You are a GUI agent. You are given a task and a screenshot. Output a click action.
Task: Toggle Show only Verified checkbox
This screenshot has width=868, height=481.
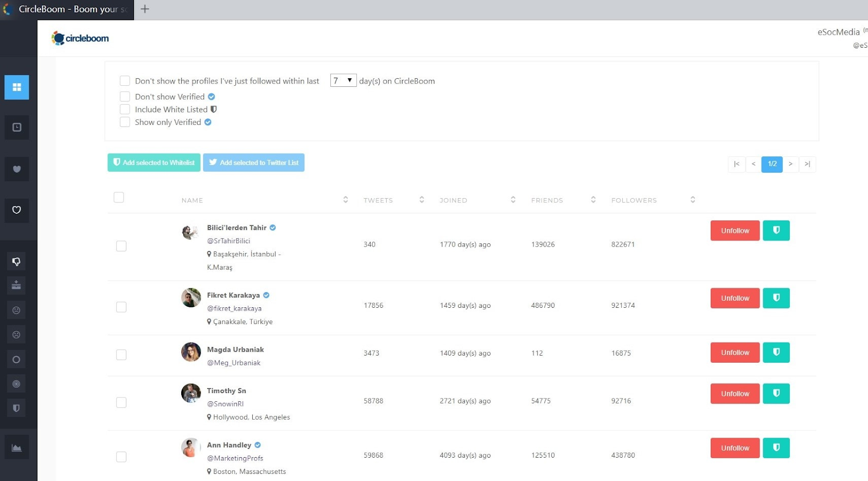[125, 122]
